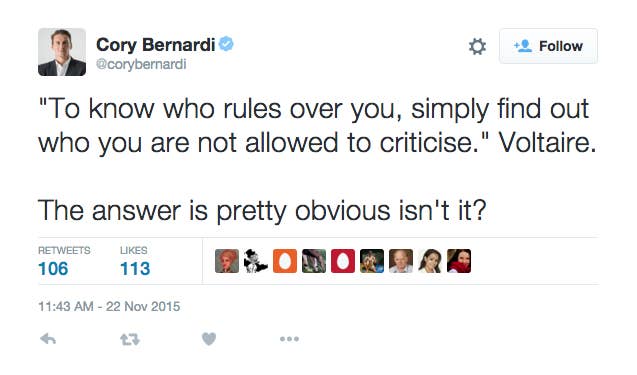637x375 pixels.
Task: Click the reply arrow icon
Action: (x=48, y=339)
